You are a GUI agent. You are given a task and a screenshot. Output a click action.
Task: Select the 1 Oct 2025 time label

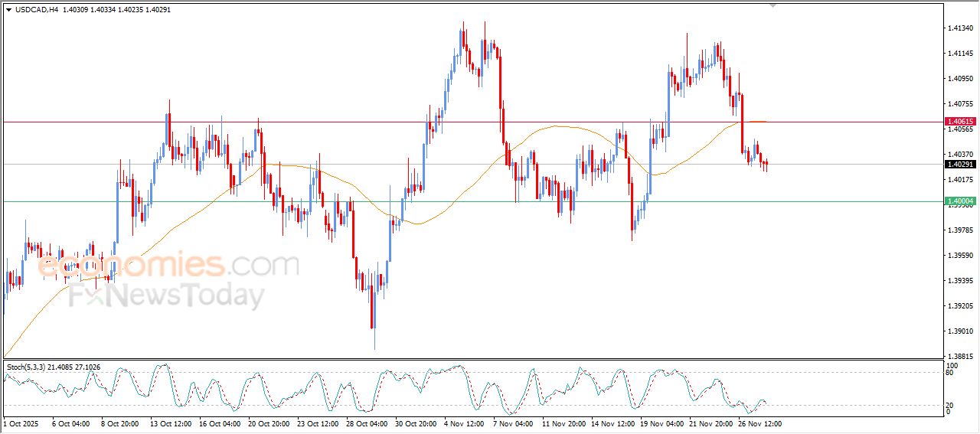point(21,423)
